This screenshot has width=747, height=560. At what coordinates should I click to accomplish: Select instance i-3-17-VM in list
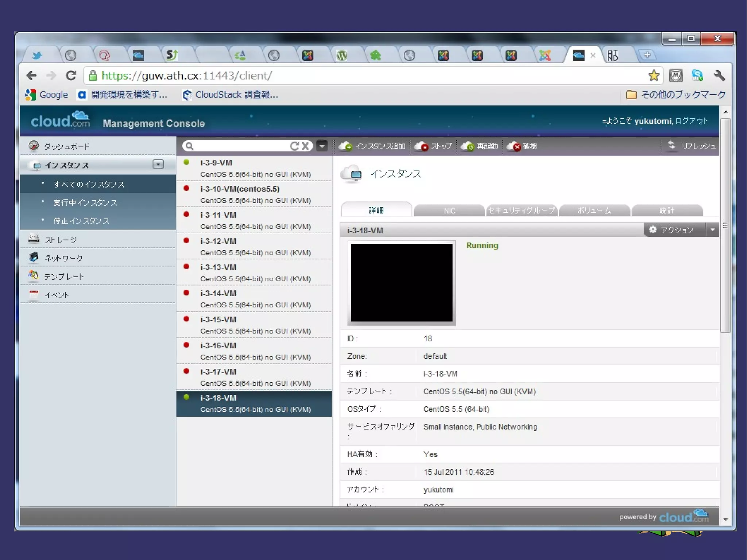[254, 377]
